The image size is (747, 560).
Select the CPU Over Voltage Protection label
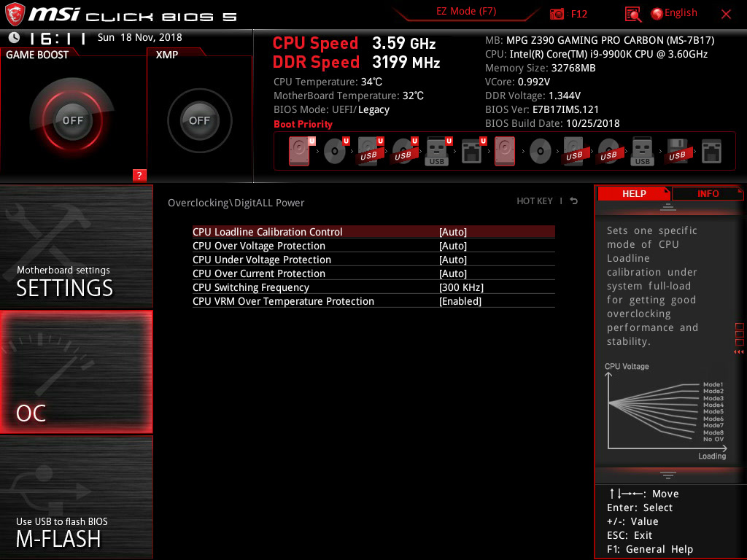tap(259, 246)
